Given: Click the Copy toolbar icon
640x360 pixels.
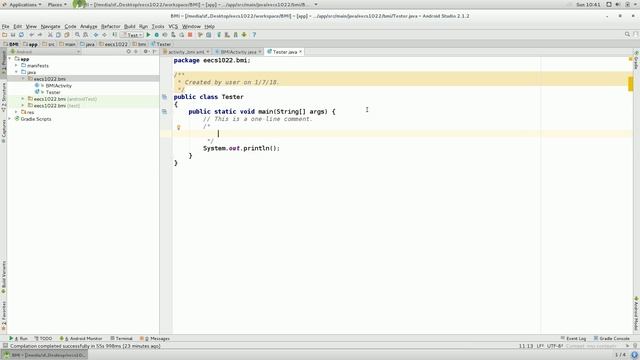Looking at the screenshot, I should pyautogui.click(x=58, y=35).
